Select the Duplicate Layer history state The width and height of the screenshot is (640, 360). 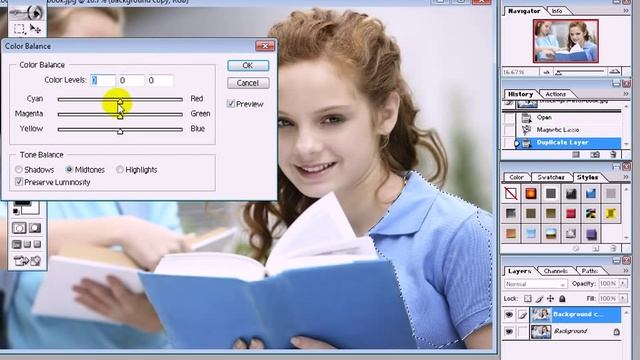[568, 142]
